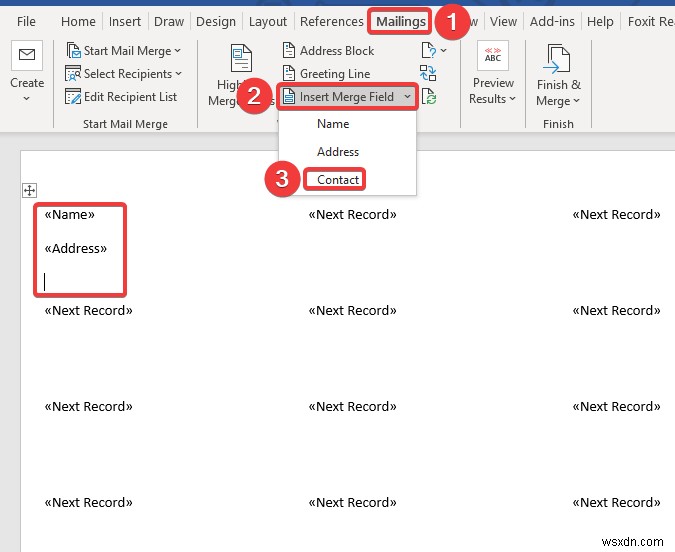The width and height of the screenshot is (675, 552).
Task: Switch to the Layout tab
Action: click(x=268, y=22)
